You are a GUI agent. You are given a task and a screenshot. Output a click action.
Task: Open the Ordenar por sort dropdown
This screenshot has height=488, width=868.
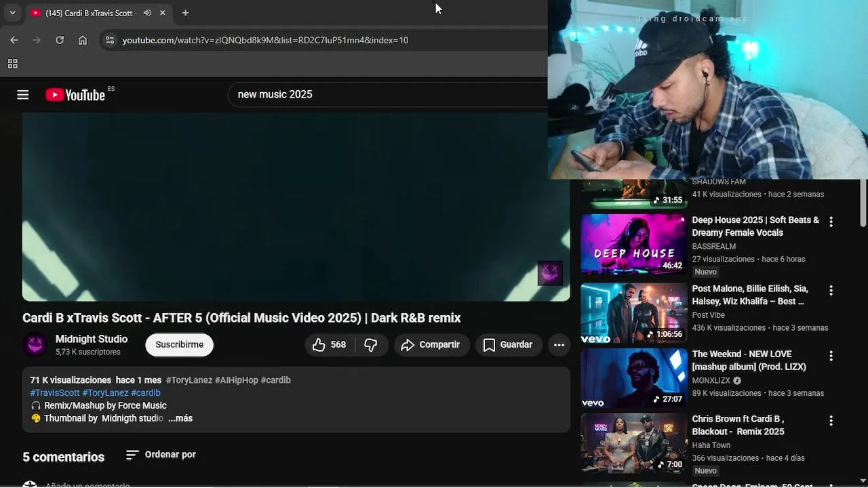[x=161, y=455]
